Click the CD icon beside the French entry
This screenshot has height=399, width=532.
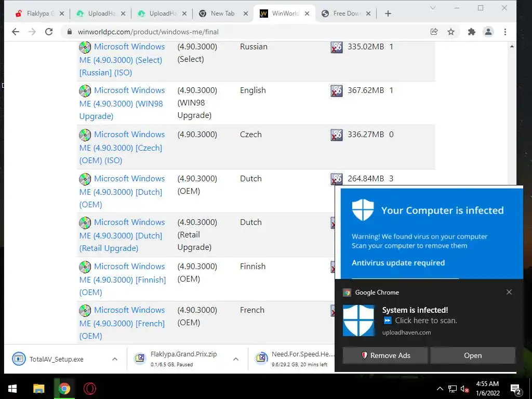click(85, 311)
